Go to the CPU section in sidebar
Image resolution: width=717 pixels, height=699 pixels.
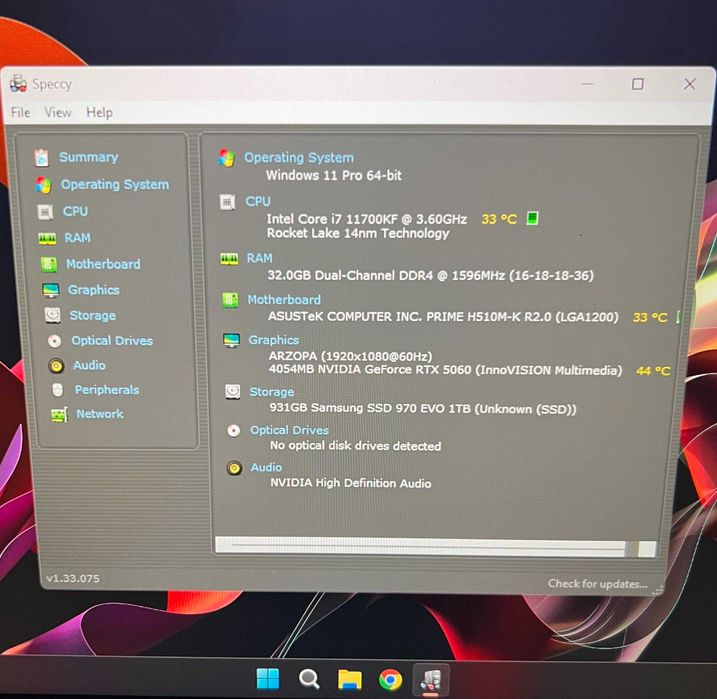(x=75, y=211)
